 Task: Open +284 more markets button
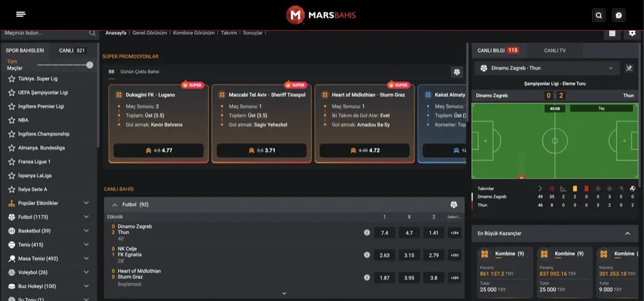454,233
